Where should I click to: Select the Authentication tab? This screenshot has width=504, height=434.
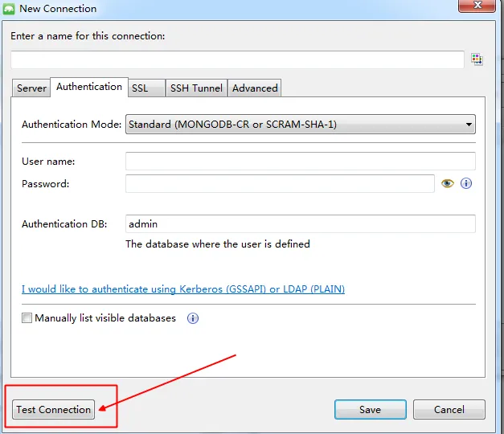89,87
